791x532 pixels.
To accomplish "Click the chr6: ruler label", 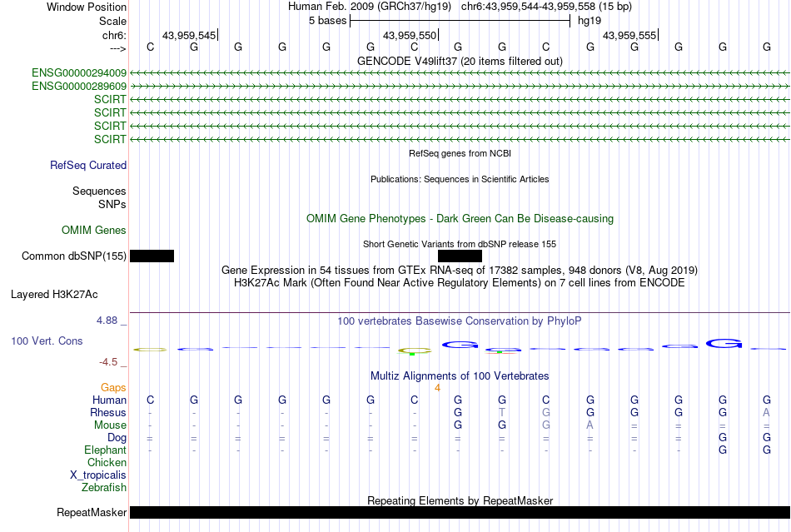I will [x=115, y=35].
